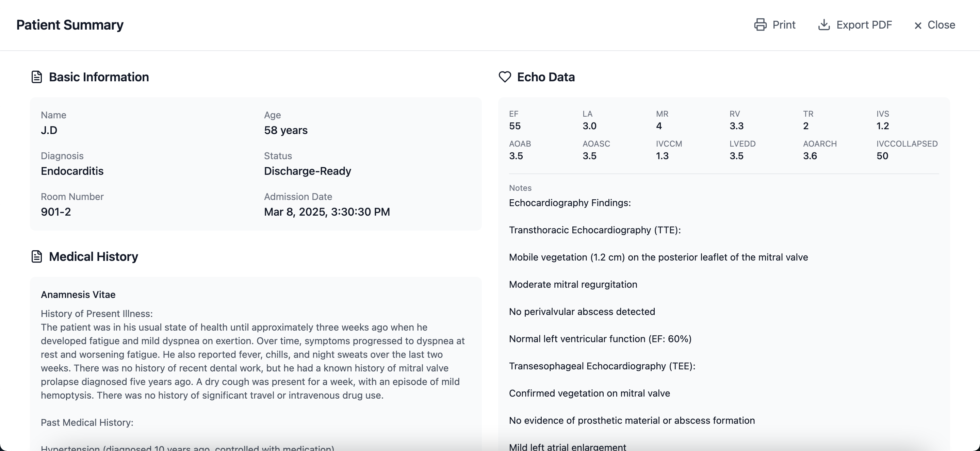Click the Echo Data heart icon

click(x=505, y=77)
